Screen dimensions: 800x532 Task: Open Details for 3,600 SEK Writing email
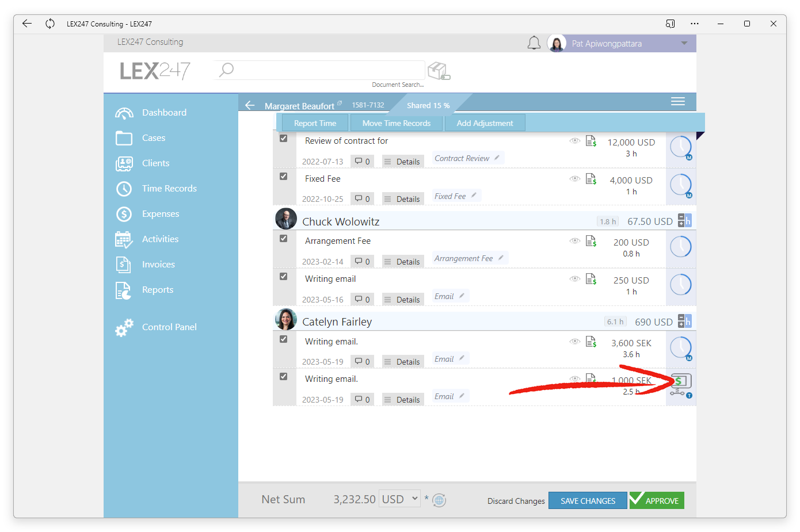point(403,362)
